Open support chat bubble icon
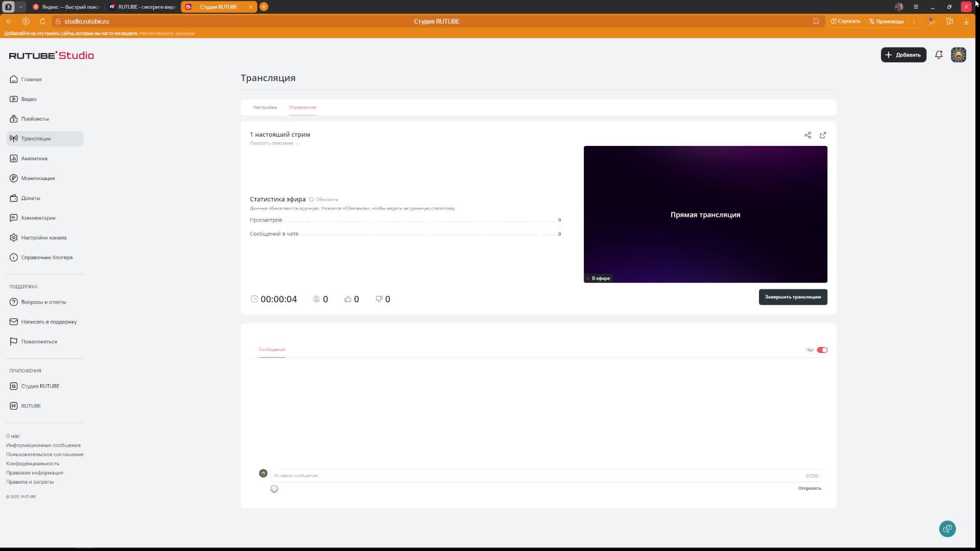Screen dimensions: 980x551 [947, 529]
